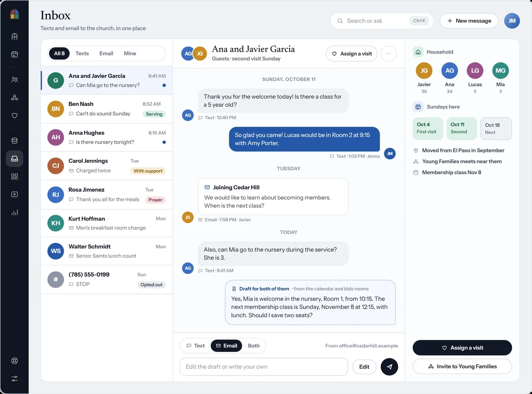Viewport: 532px width, 394px height.
Task: Open the Anna Hughes conversation
Action: (x=106, y=137)
